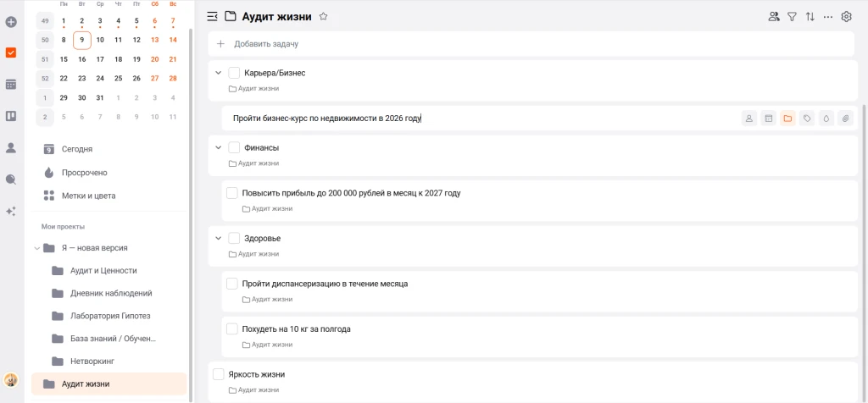The image size is (868, 403).
Task: Click the paperclip attachment icon on task
Action: 844,119
